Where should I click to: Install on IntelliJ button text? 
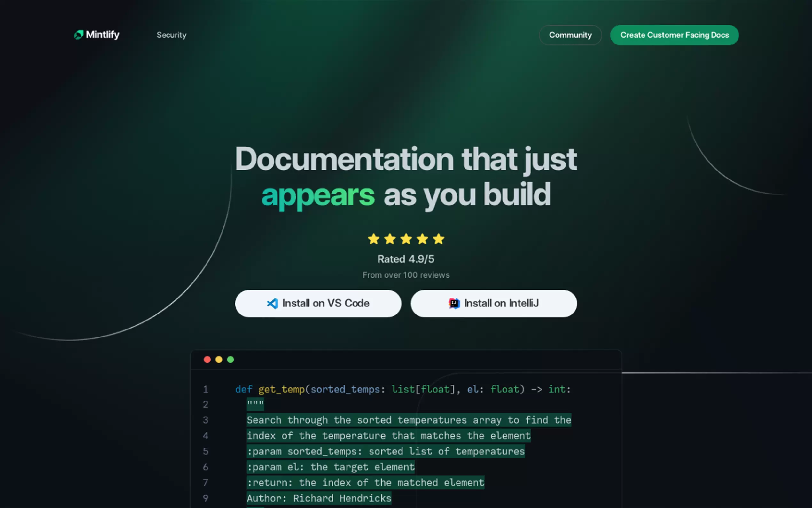click(x=501, y=303)
